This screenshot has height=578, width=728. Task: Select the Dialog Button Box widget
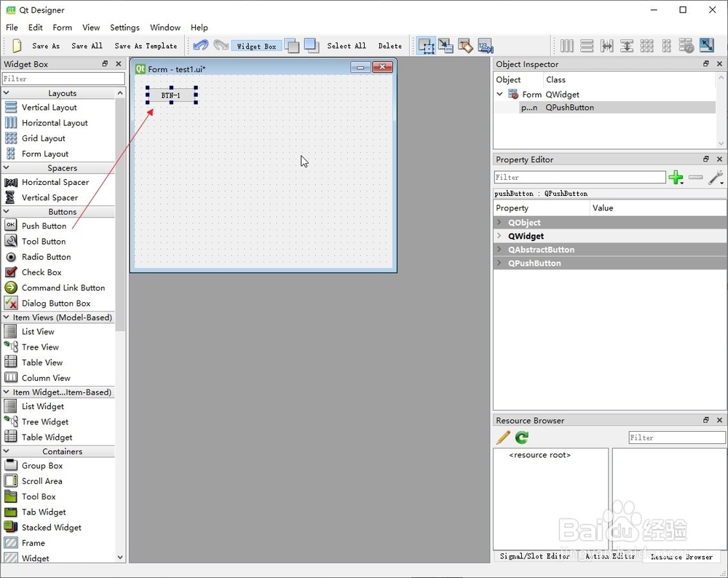click(x=56, y=303)
